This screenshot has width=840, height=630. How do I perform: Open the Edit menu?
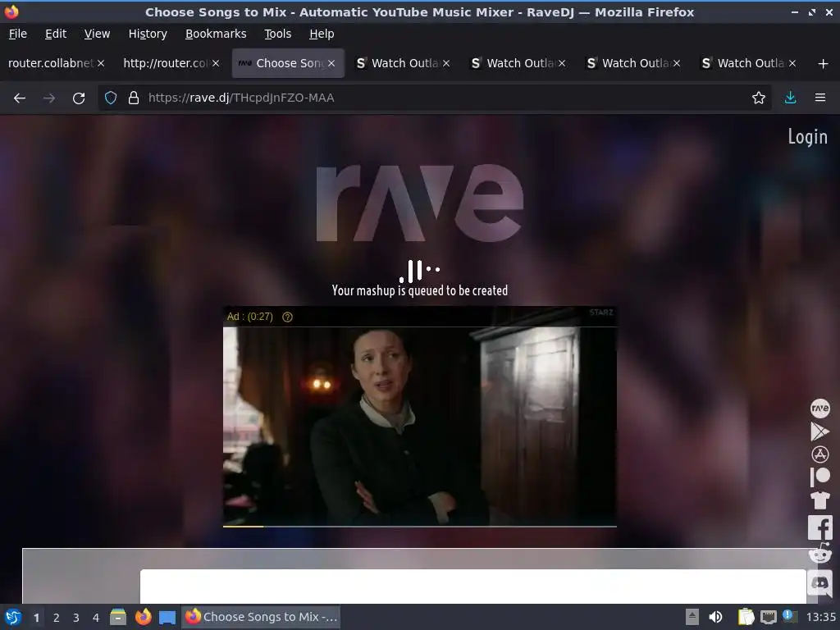pyautogui.click(x=56, y=34)
